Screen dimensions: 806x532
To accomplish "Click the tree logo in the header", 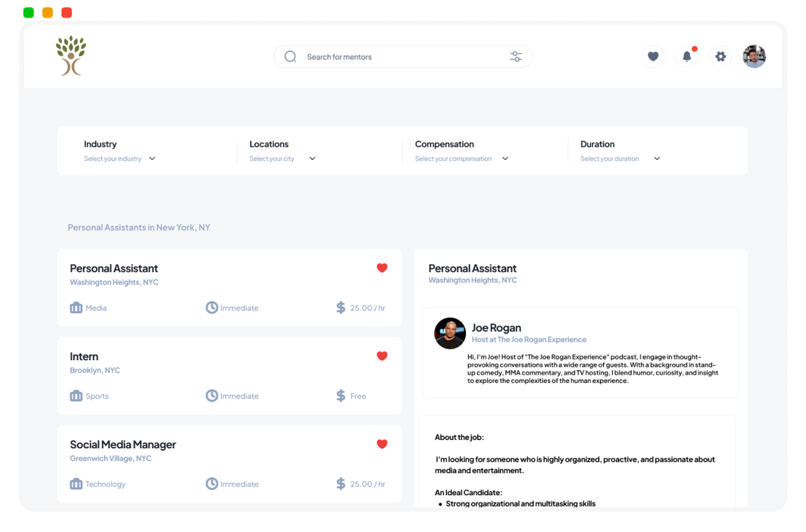I will click(71, 56).
